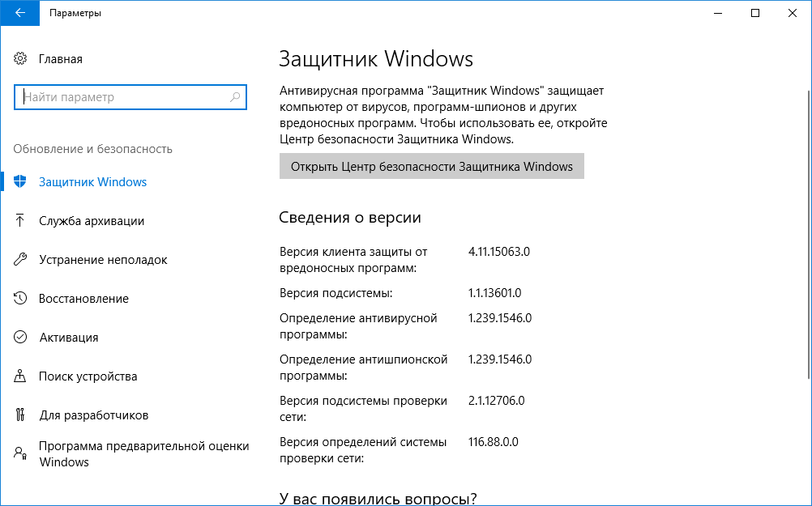The width and height of the screenshot is (812, 506).
Task: Click the map-pin icon for Поиск устройства
Action: (20, 376)
